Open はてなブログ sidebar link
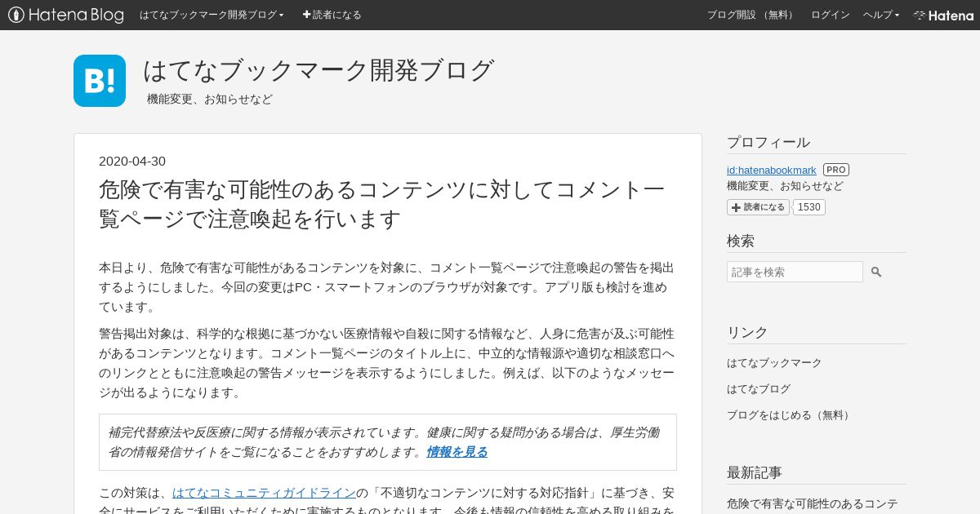 click(x=759, y=389)
